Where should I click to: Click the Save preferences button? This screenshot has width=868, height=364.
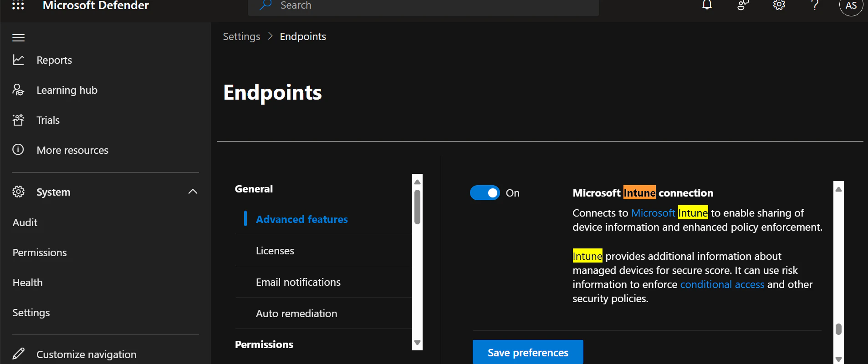coord(528,352)
